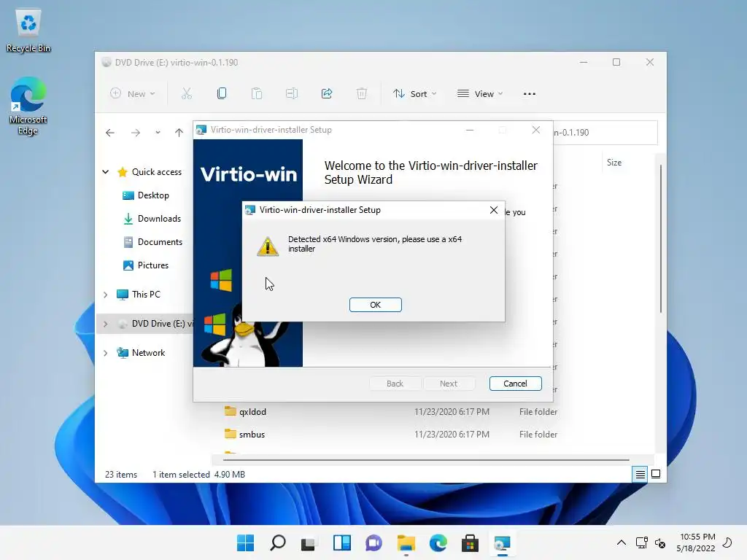Open Task View from the taskbar
The height and width of the screenshot is (560, 747).
pyautogui.click(x=309, y=542)
